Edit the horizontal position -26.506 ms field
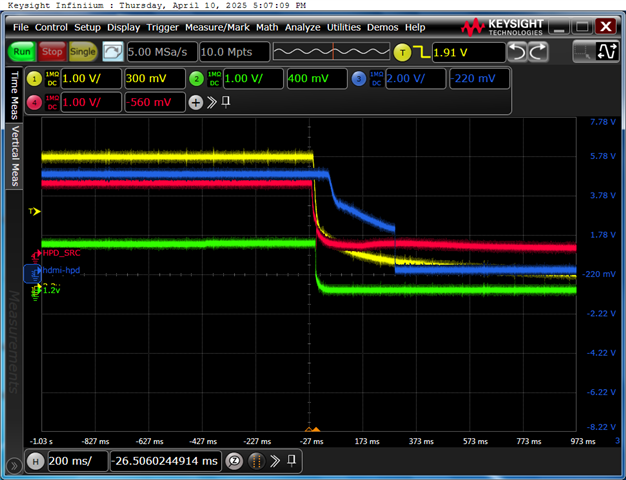This screenshot has height=480, width=626. tap(166, 461)
